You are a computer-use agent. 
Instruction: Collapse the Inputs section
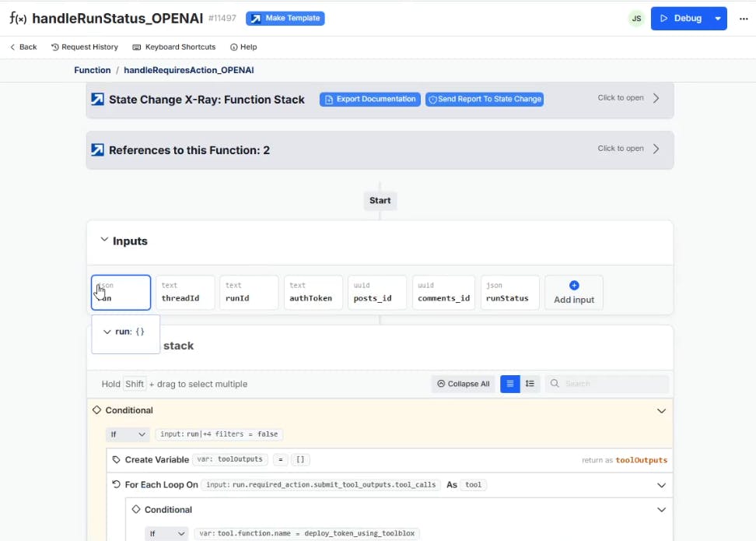(104, 241)
